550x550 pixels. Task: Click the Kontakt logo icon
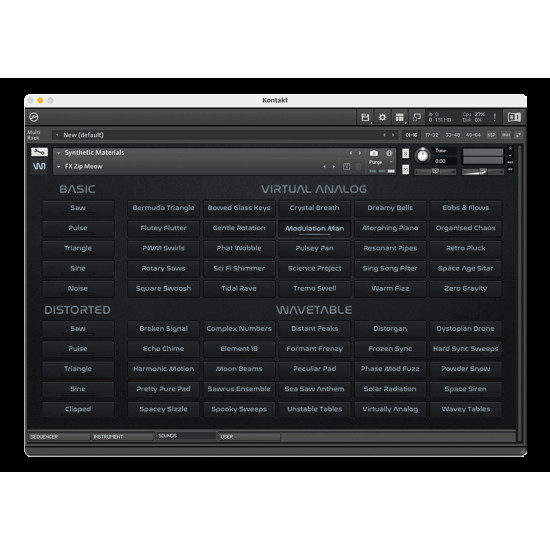pos(34,117)
